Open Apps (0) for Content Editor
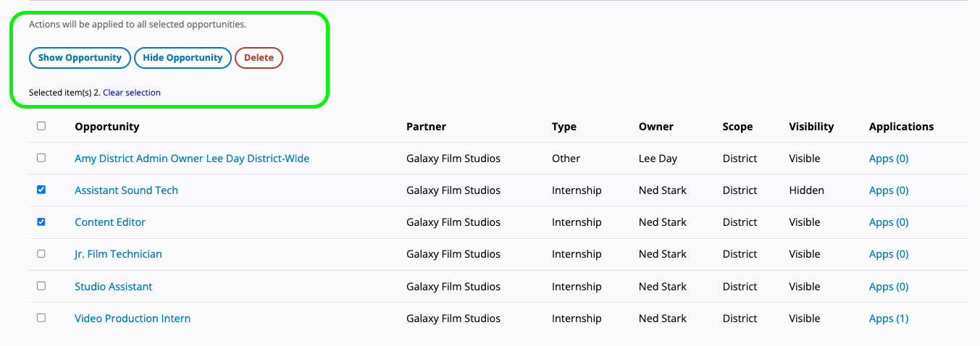The height and width of the screenshot is (346, 980). 888,222
